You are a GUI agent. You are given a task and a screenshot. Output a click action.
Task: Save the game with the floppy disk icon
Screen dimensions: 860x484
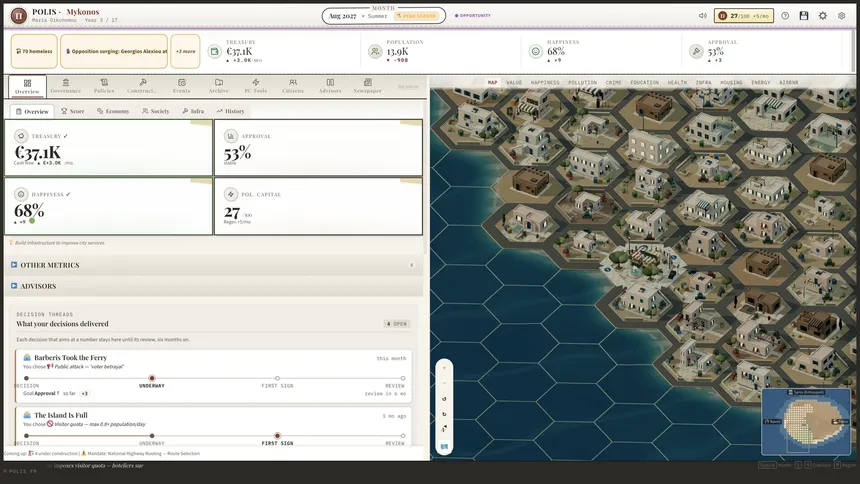tap(804, 16)
